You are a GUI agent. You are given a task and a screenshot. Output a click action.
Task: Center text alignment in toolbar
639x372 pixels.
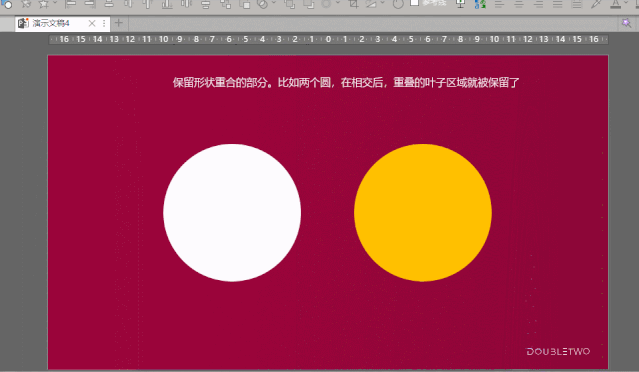pyautogui.click(x=519, y=4)
